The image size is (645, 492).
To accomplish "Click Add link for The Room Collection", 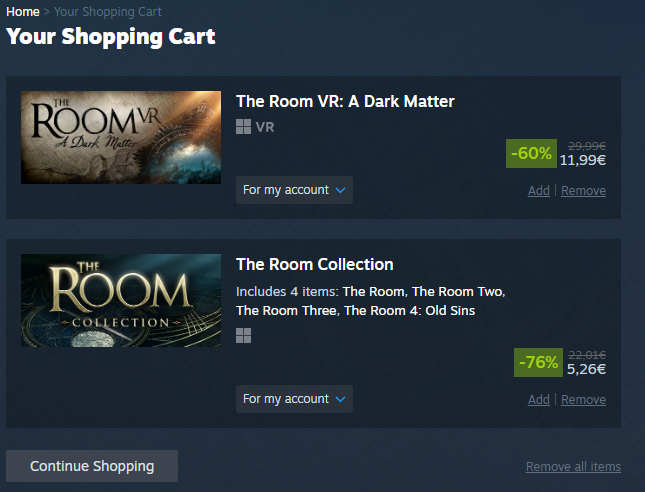I will click(x=538, y=400).
